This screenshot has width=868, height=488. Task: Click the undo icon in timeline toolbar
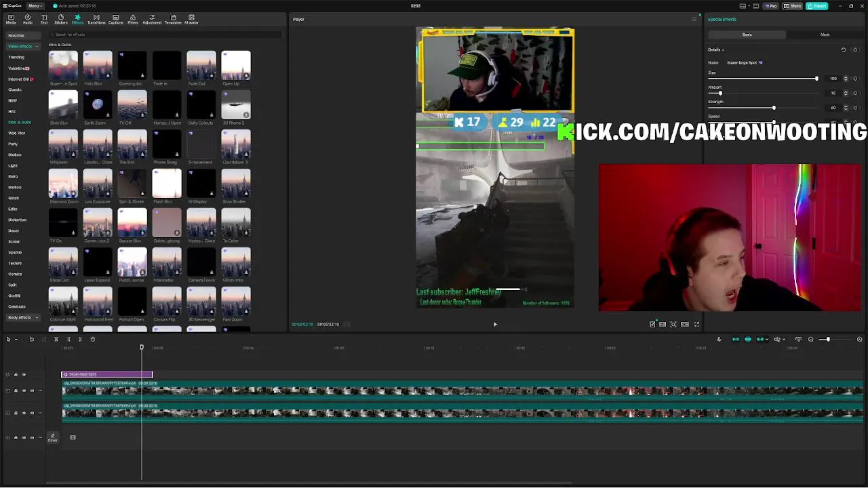tap(31, 339)
